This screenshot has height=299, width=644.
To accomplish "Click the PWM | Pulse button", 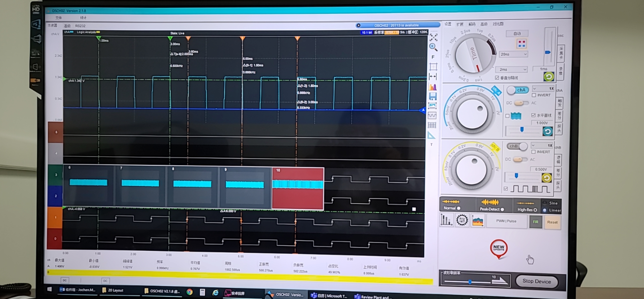I will (x=506, y=221).
